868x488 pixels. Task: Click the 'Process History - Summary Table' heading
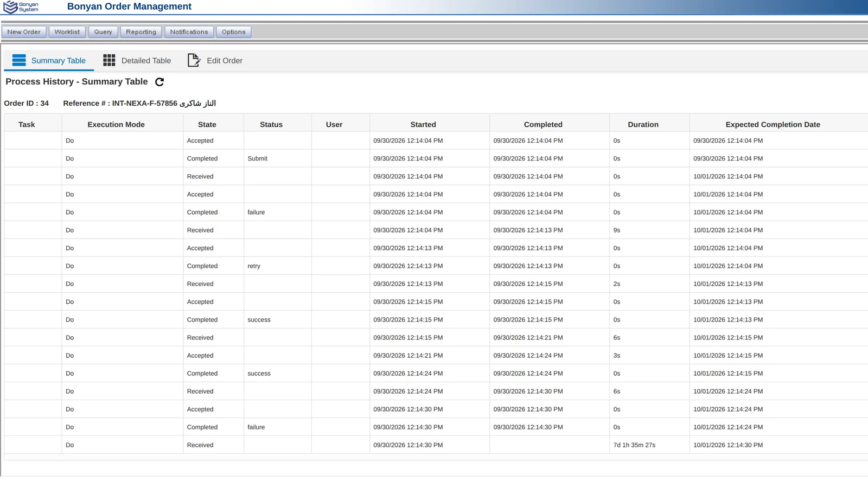tap(76, 81)
